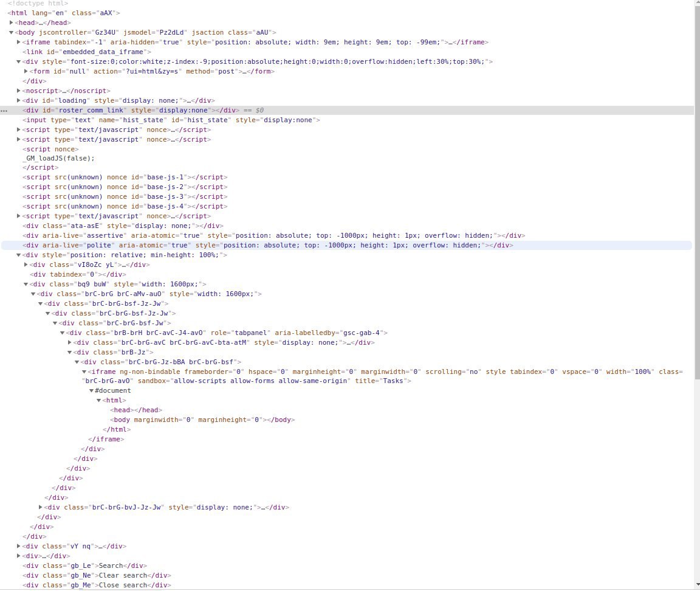Screen dimensions: 700x591
Task: Click the scrollbar down arrow
Action: coord(698,585)
